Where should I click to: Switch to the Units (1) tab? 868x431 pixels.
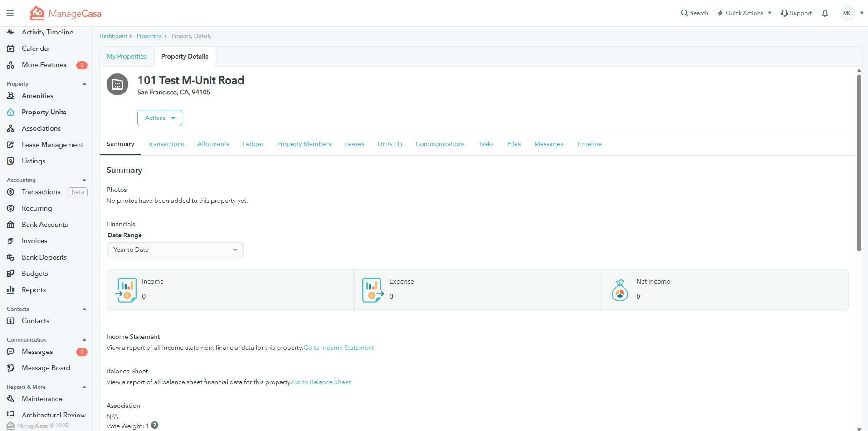[x=390, y=144]
